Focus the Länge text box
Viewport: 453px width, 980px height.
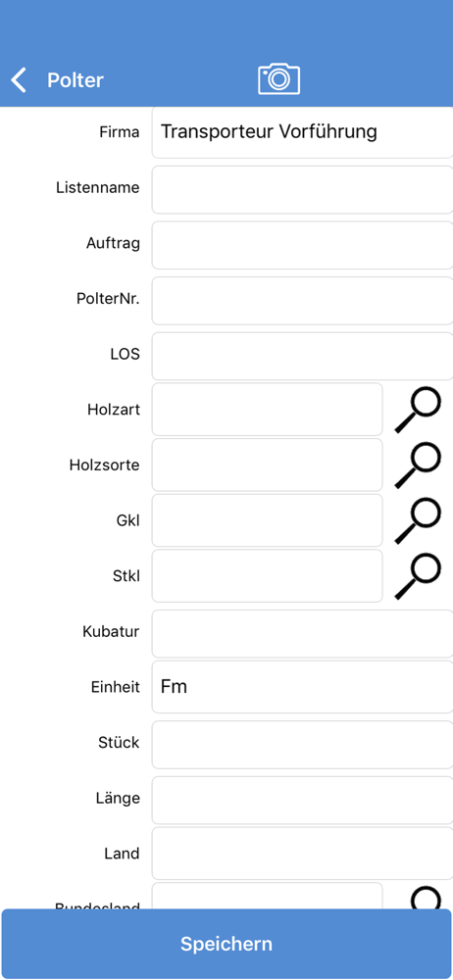302,800
